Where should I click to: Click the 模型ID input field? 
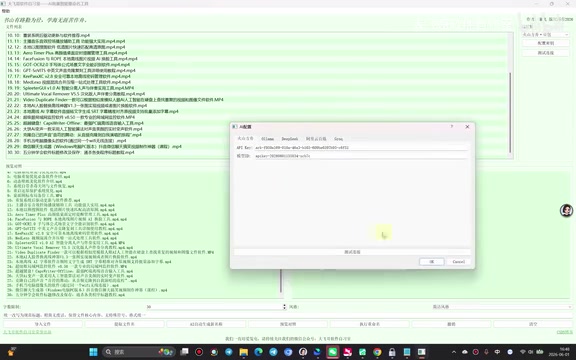pos(361,156)
